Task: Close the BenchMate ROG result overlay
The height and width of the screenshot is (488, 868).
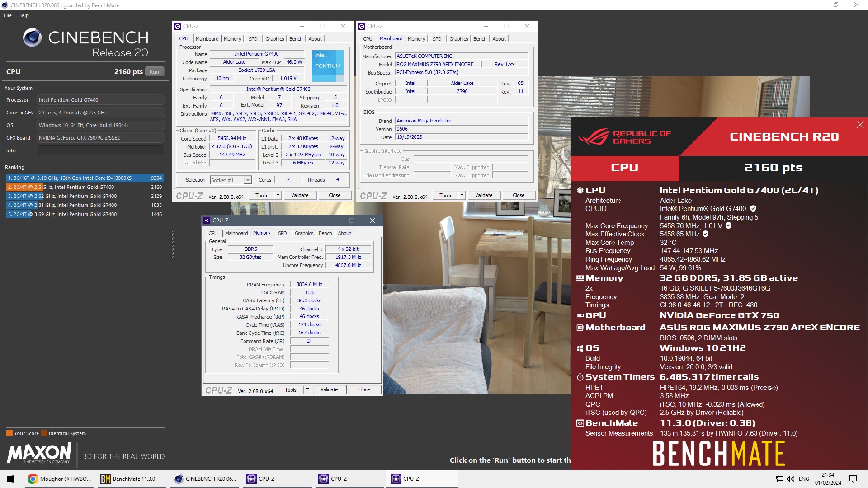Action: point(860,125)
